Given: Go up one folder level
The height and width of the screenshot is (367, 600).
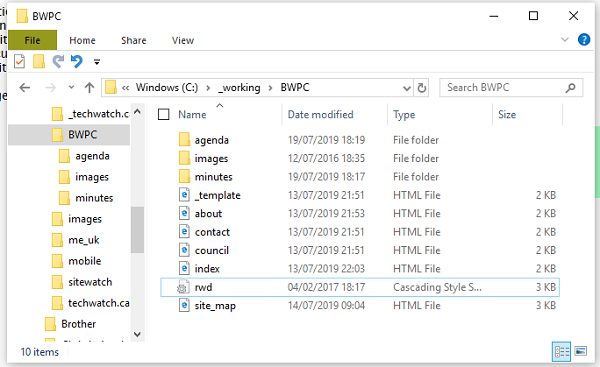Looking at the screenshot, I should tap(90, 88).
